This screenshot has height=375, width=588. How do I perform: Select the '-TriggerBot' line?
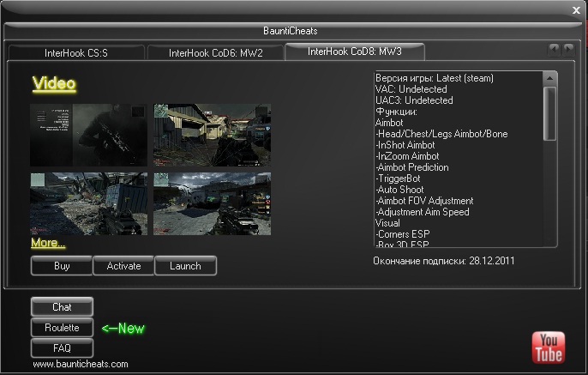(398, 178)
